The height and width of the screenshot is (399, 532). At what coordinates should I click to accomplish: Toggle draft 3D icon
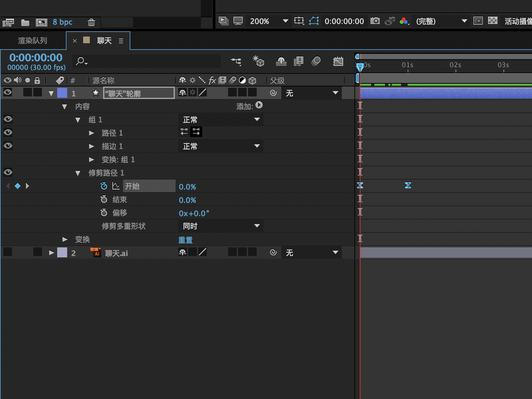pyautogui.click(x=258, y=61)
